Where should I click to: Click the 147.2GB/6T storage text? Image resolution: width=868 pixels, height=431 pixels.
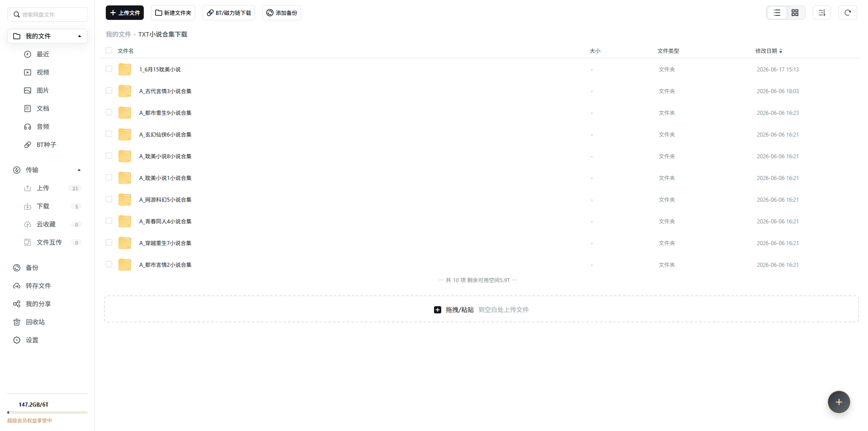[x=33, y=405]
